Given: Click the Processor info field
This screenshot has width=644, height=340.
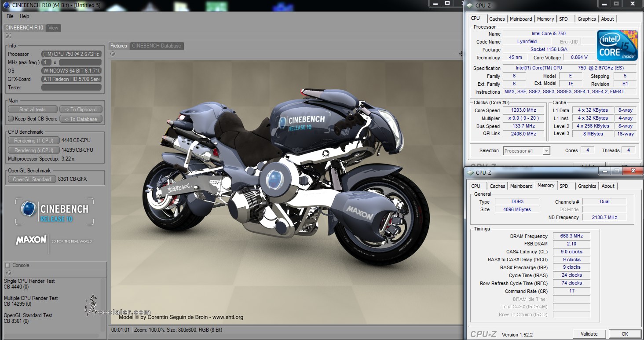Looking at the screenshot, I should pos(72,54).
